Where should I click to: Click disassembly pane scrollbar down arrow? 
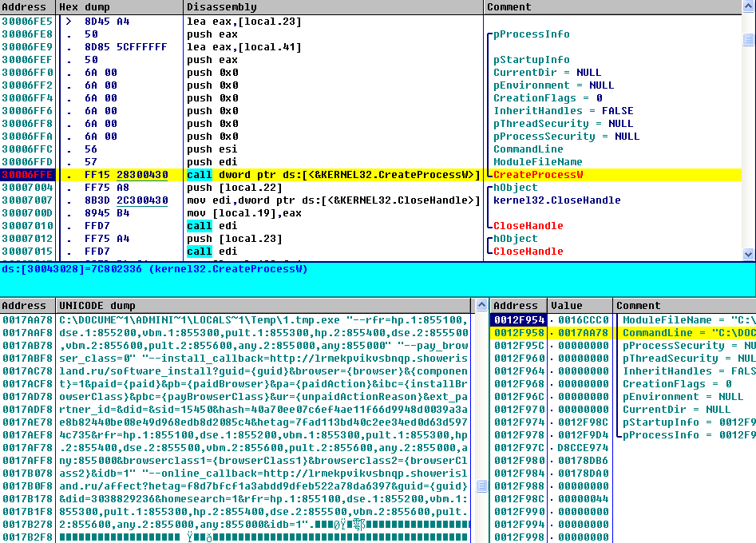pyautogui.click(x=748, y=254)
